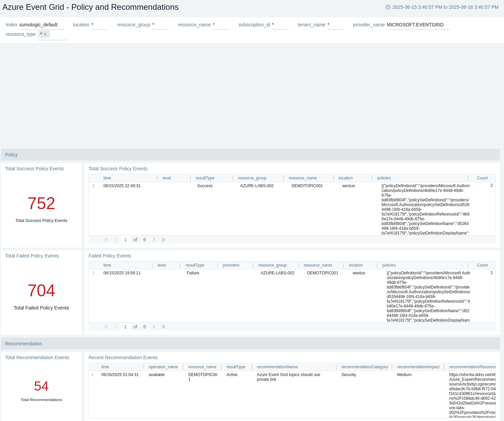Click the 'available' operation_name cell
504x421 pixels.
(x=157, y=375)
